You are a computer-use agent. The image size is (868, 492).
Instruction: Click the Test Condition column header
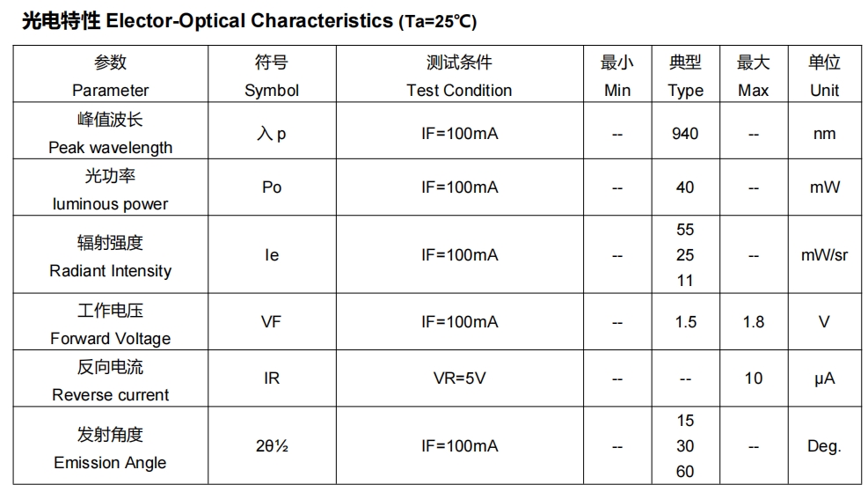[x=459, y=74]
